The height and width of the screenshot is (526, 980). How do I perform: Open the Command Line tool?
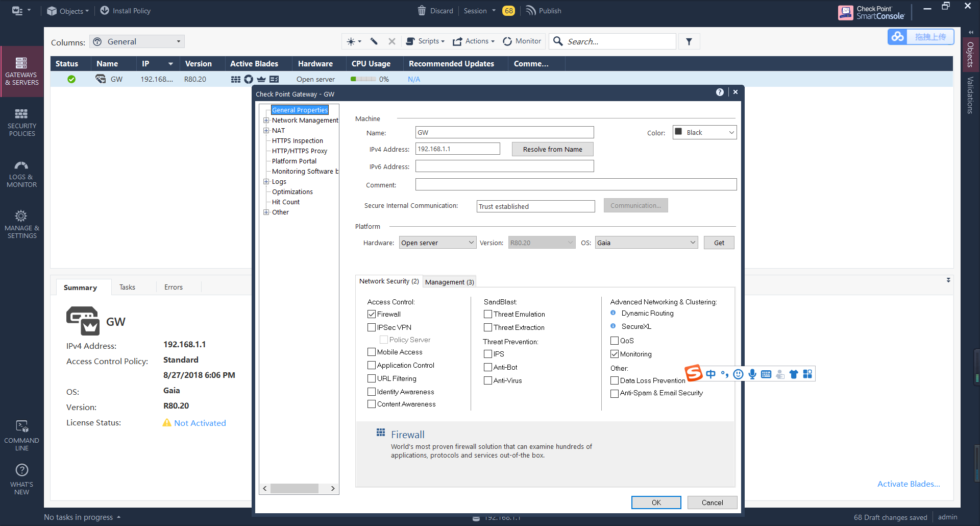[21, 436]
